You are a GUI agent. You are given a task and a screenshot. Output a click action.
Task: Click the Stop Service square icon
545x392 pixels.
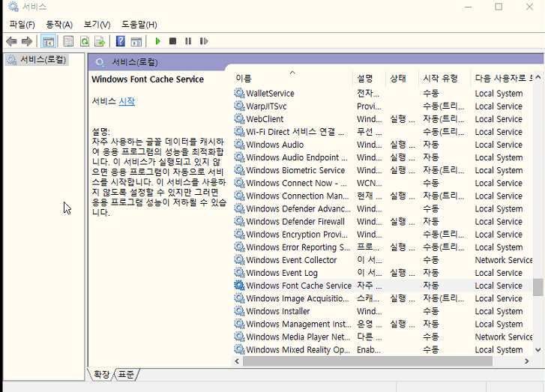[172, 41]
